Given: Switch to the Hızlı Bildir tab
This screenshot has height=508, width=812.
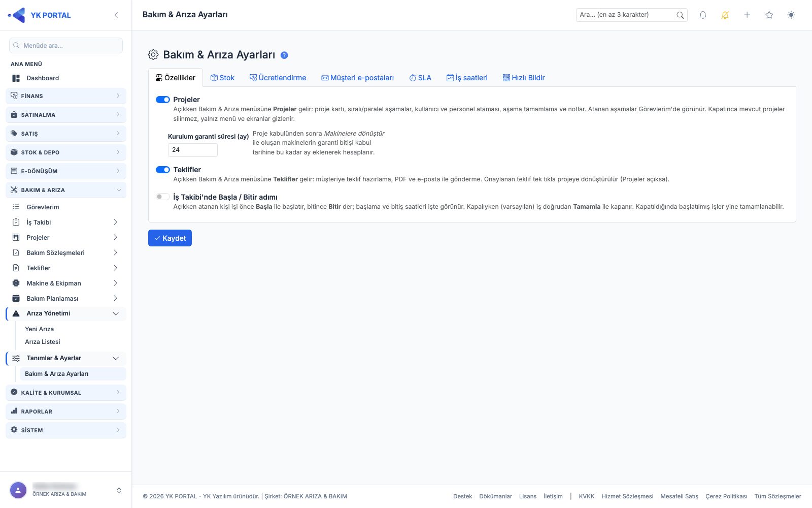Looking at the screenshot, I should click(x=524, y=78).
